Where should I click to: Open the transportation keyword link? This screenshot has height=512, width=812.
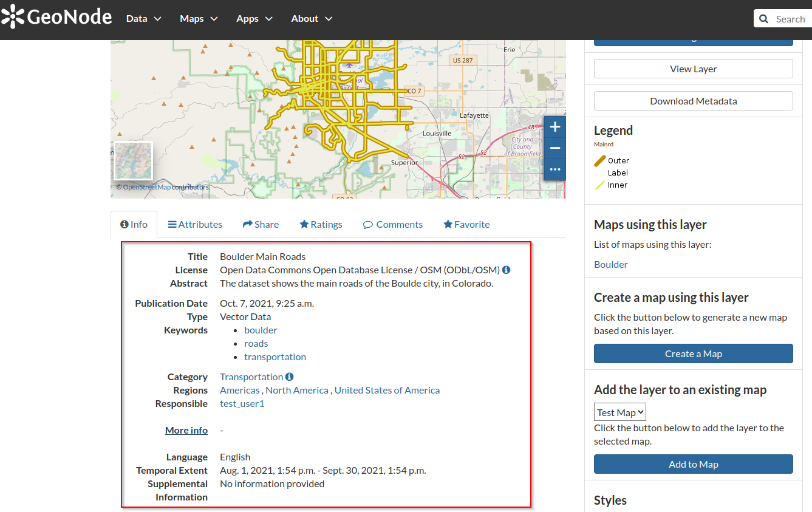tap(275, 357)
